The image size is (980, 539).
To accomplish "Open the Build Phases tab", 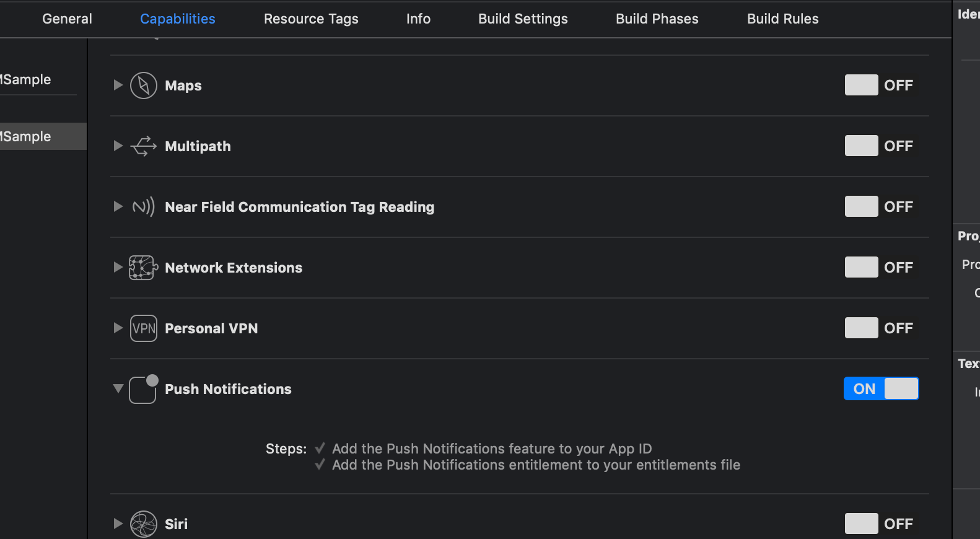I will (657, 19).
